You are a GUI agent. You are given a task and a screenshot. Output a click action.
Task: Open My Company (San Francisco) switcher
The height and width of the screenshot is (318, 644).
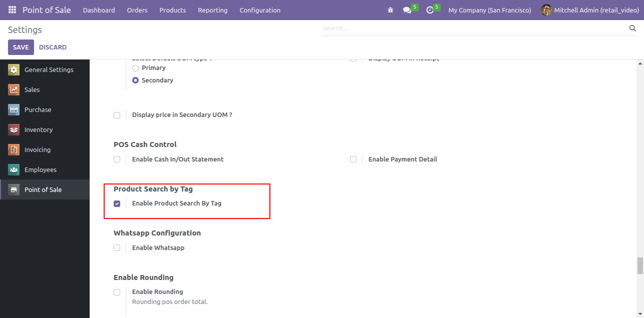coord(490,10)
